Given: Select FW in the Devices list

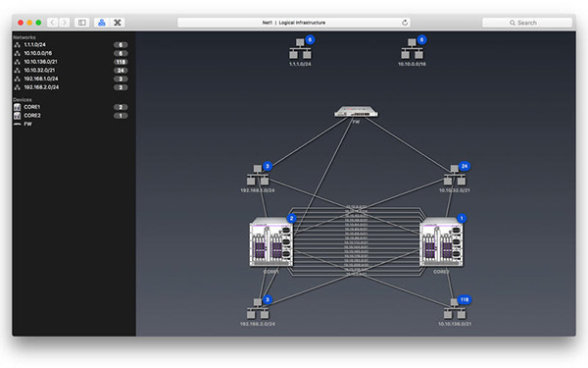Looking at the screenshot, I should pyautogui.click(x=71, y=124).
